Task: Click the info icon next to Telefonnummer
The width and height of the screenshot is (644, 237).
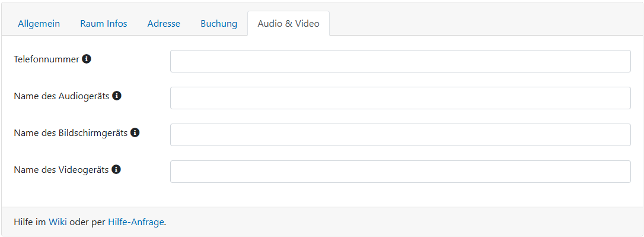Action: tap(86, 59)
